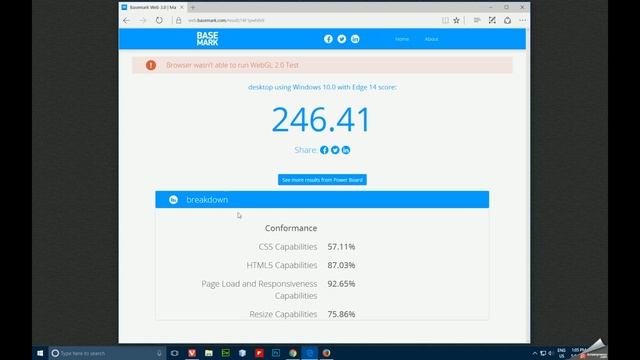Viewport: 640px width, 360px height.
Task: Make a Web Note with the pen icon
Action: coord(492,20)
